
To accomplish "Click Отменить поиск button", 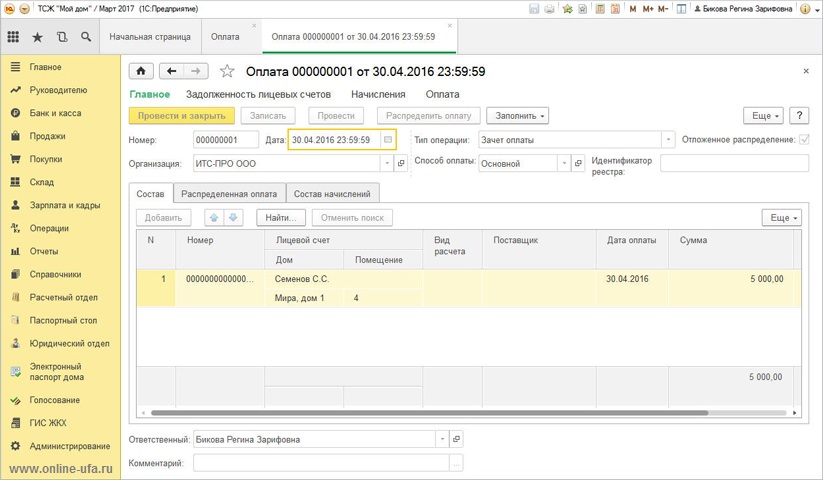I will coord(352,218).
